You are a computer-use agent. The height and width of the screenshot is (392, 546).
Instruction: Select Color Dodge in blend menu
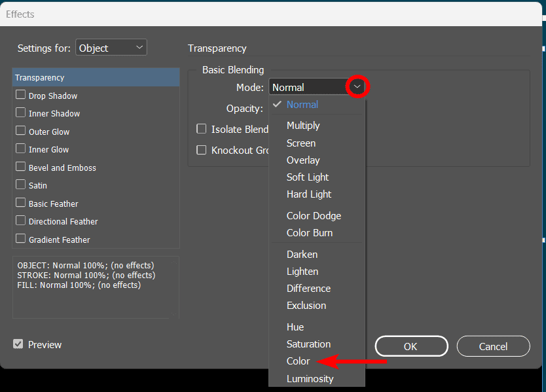(314, 215)
